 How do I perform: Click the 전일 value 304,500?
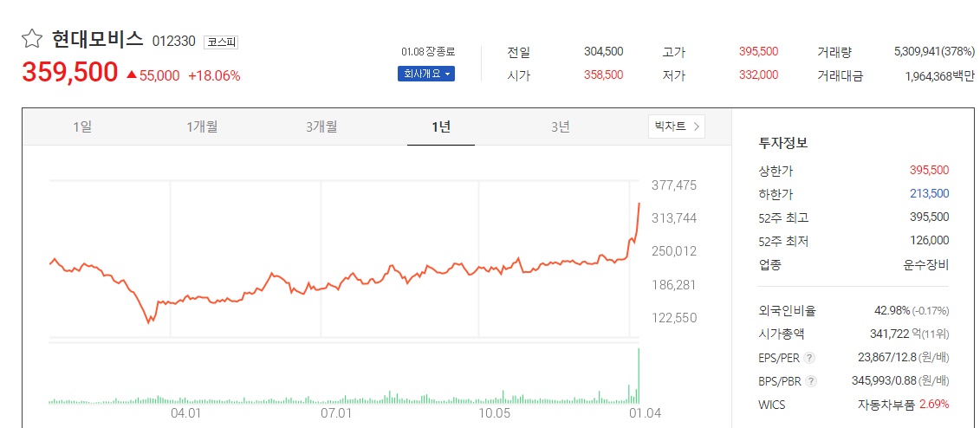[x=603, y=51]
